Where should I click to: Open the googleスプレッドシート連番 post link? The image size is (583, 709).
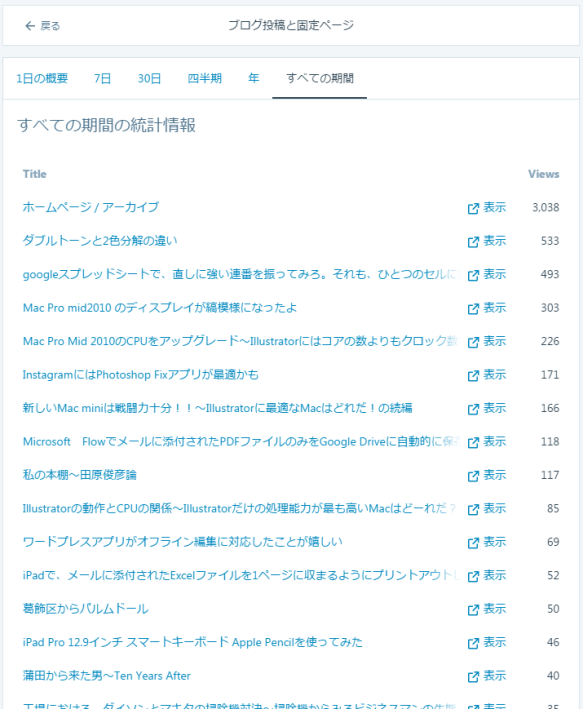point(242,274)
